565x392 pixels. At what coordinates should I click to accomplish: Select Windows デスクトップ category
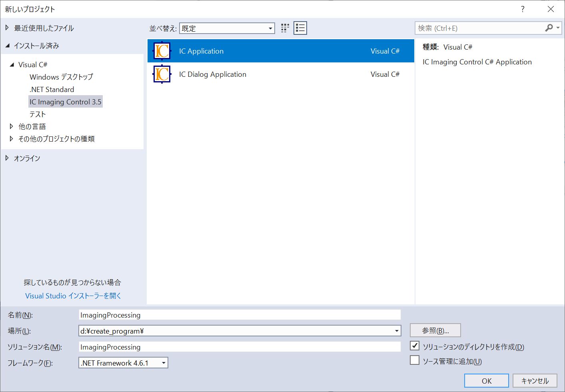[x=61, y=77]
